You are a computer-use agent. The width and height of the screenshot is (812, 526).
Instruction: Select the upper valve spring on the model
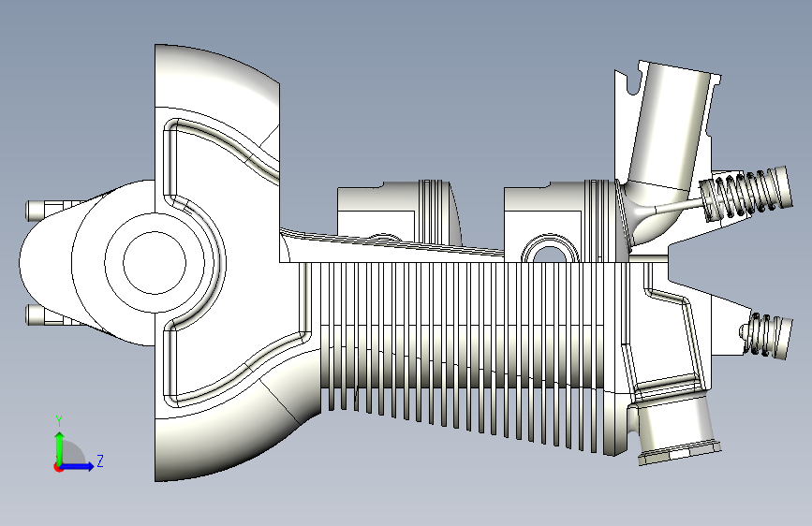pyautogui.click(x=746, y=194)
